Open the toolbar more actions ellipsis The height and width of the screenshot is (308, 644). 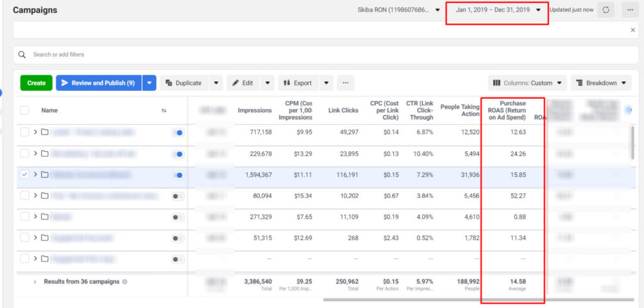click(345, 83)
